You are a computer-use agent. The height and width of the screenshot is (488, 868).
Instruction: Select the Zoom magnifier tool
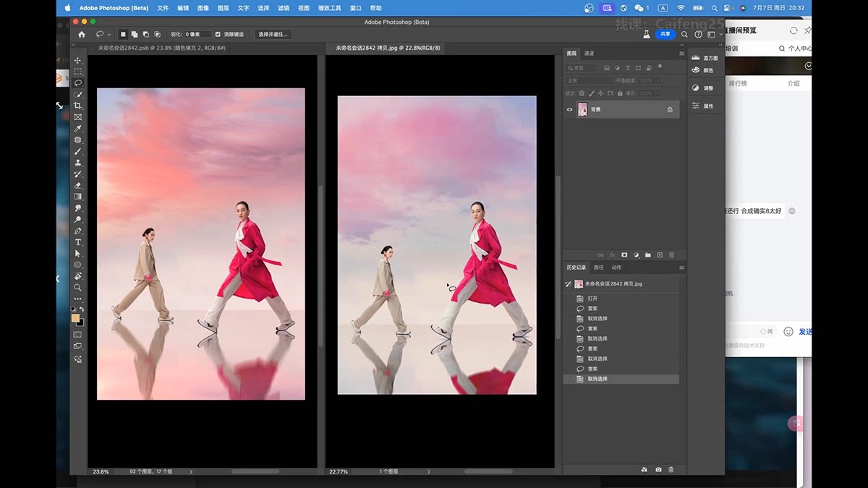77,288
